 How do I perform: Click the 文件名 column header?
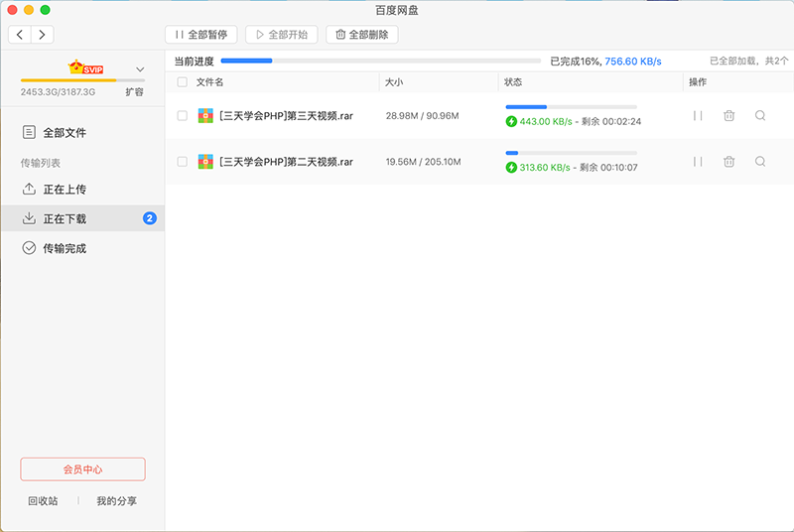[x=209, y=82]
